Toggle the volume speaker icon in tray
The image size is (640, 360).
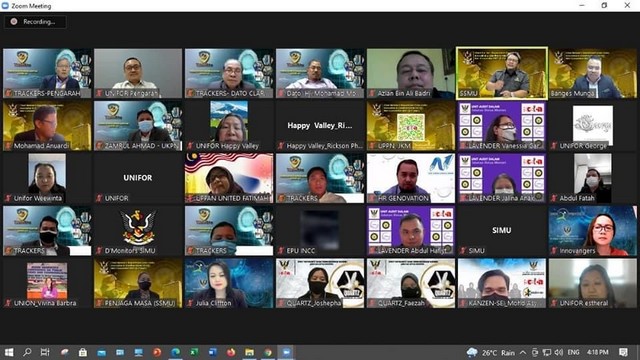pos(559,352)
